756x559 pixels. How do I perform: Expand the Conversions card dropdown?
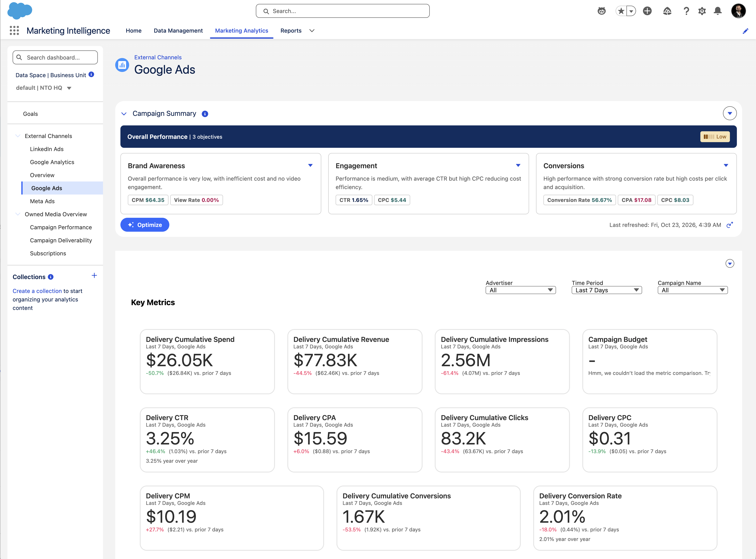click(726, 165)
